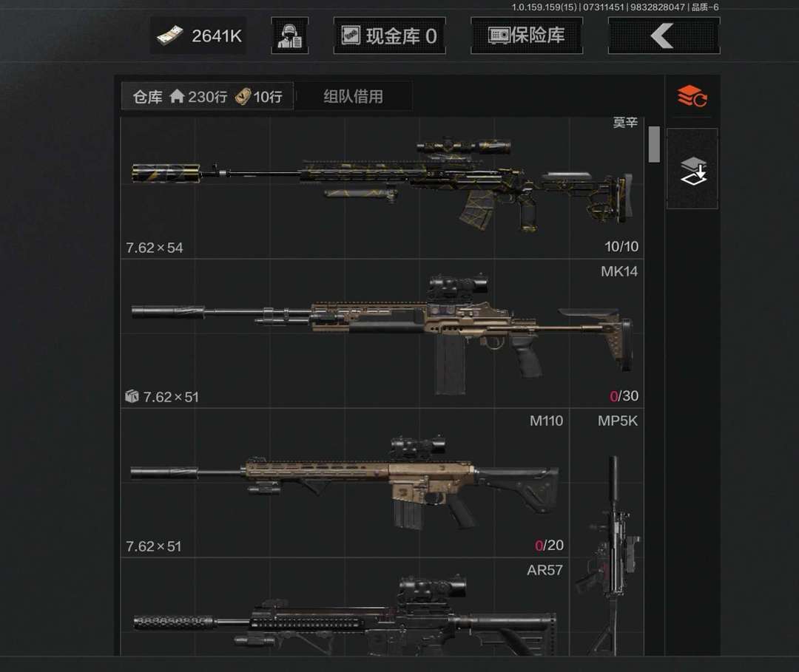Select the 莫辛 Mosin rifle
This screenshot has height=672, width=799.
382,188
